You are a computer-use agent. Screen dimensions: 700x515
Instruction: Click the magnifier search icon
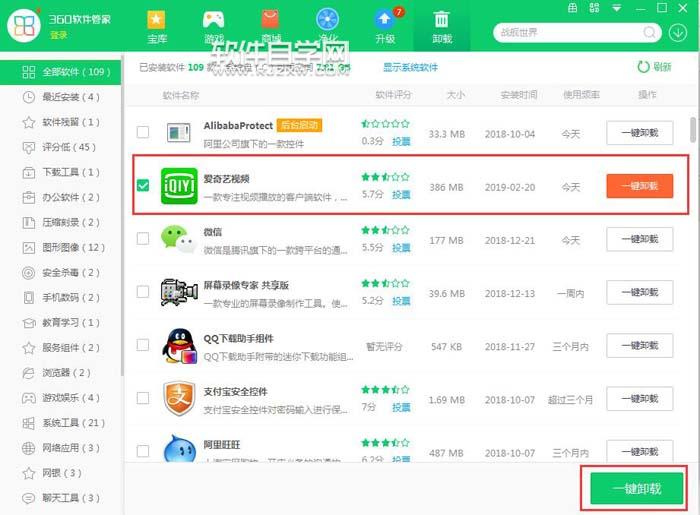click(650, 33)
